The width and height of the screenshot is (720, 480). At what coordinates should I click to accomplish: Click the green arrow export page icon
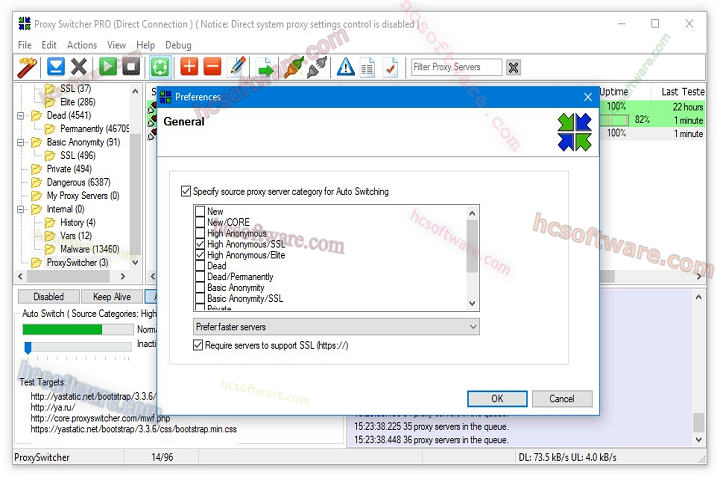point(265,67)
